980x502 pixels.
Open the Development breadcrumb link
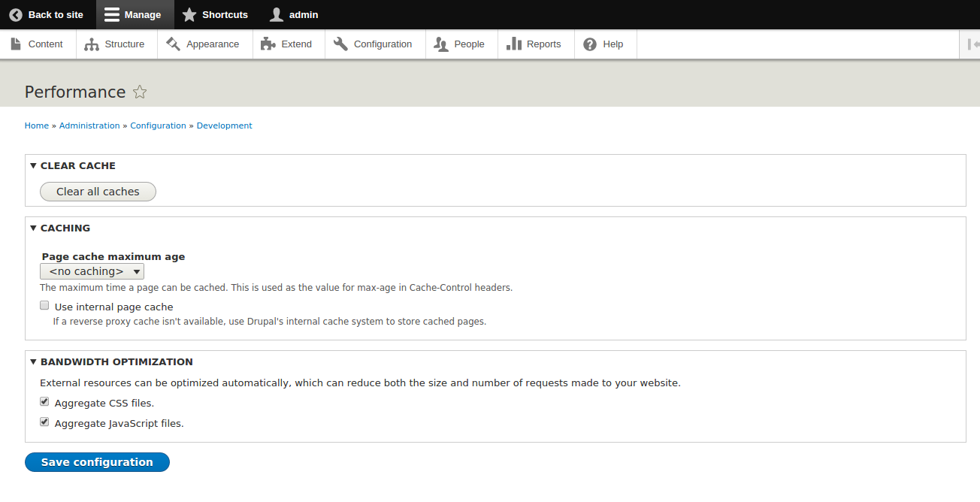pos(224,125)
